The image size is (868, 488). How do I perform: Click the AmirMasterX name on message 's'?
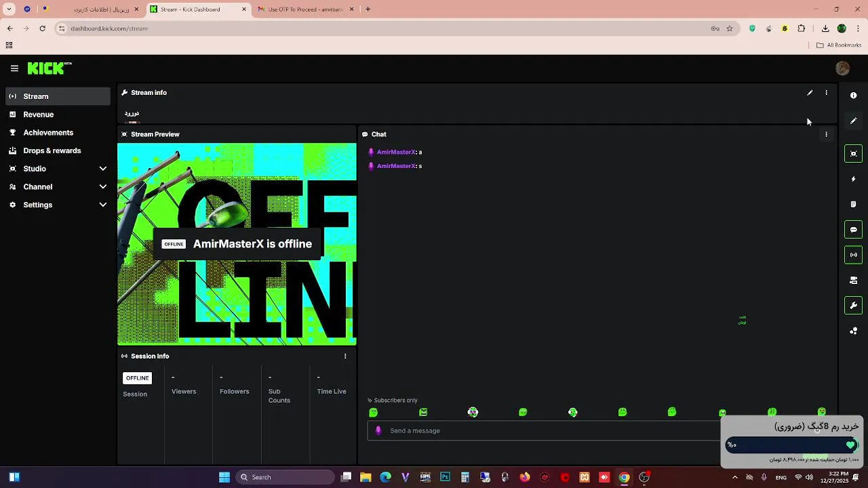click(396, 166)
